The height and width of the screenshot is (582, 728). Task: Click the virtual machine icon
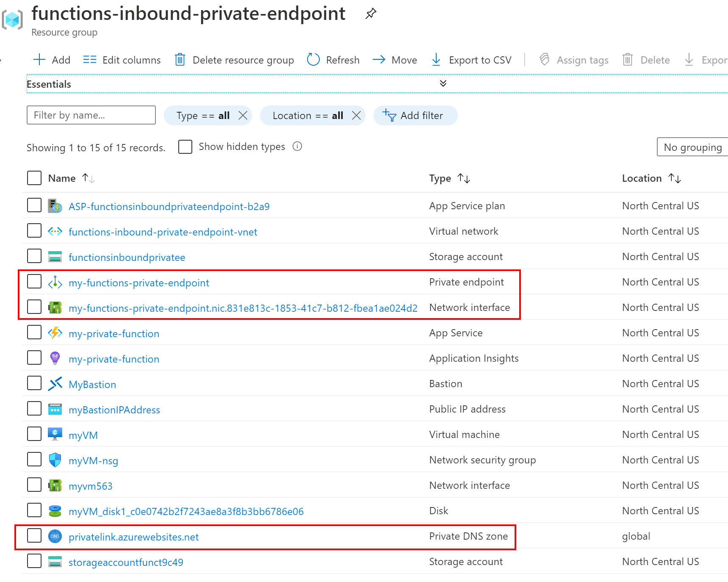(55, 434)
